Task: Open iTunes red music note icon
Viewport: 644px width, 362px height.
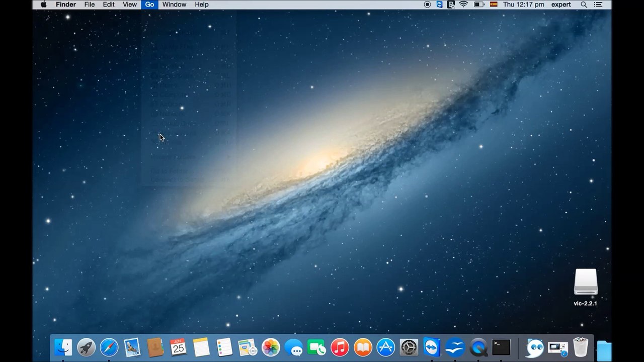Action: (340, 347)
